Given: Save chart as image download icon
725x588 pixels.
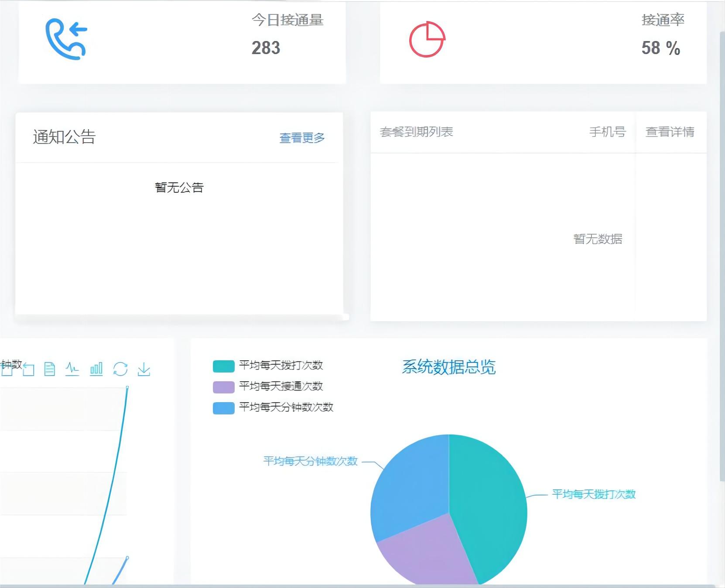Looking at the screenshot, I should click(x=144, y=369).
